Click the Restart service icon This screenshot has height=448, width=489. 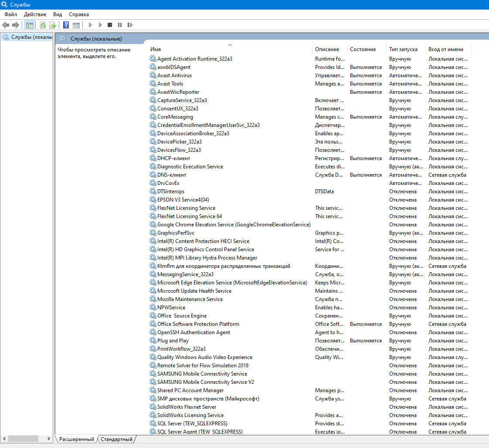pyautogui.click(x=130, y=25)
